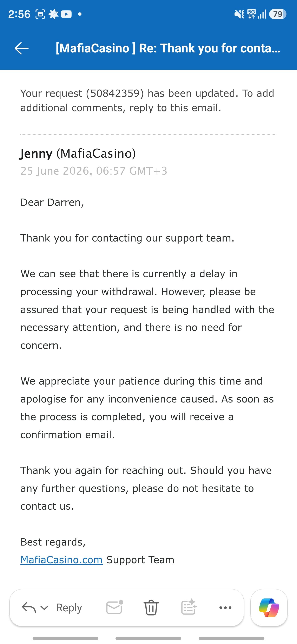The height and width of the screenshot is (644, 297).
Task: Tap the battery indicator showing 79
Action: [278, 14]
